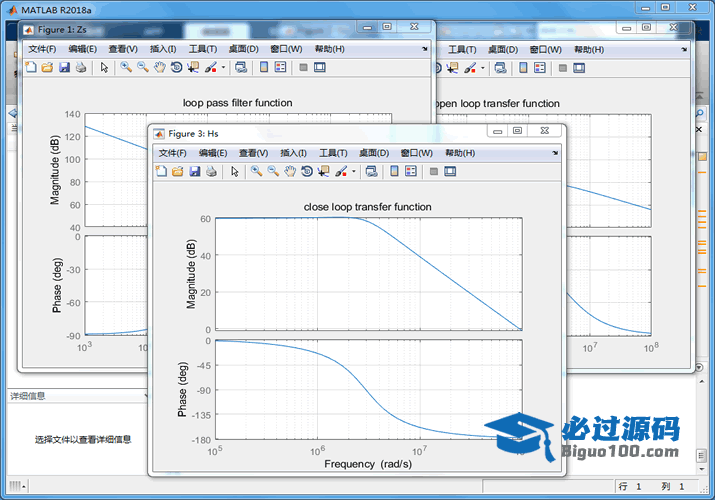Click Print icon in Figure 3 toolbar
The width and height of the screenshot is (715, 500).
coord(211,172)
